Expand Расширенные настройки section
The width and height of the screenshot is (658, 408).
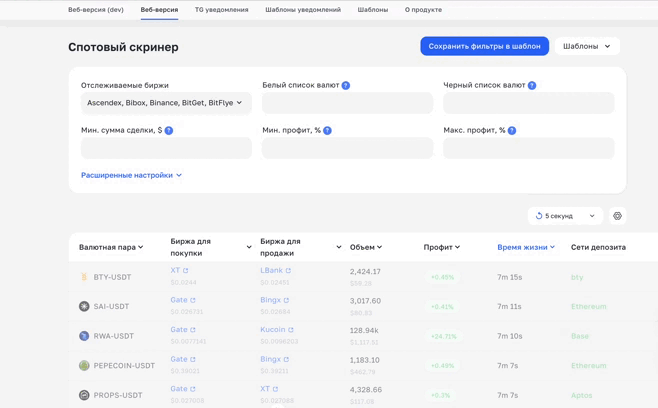[131, 175]
